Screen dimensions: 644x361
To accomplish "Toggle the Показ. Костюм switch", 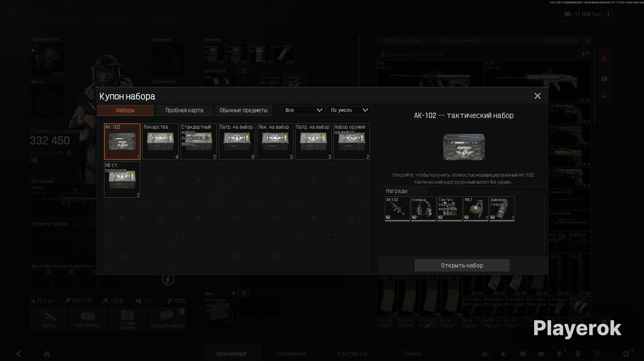I will point(39,160).
